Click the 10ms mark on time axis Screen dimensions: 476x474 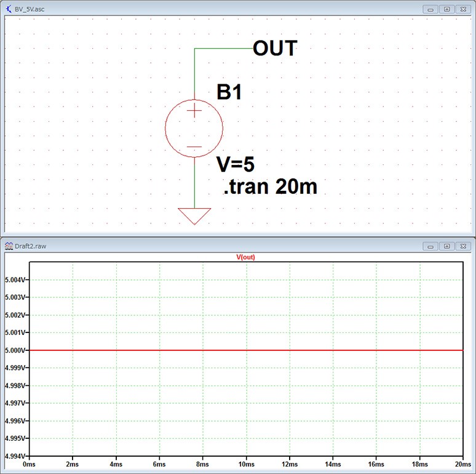click(x=247, y=465)
